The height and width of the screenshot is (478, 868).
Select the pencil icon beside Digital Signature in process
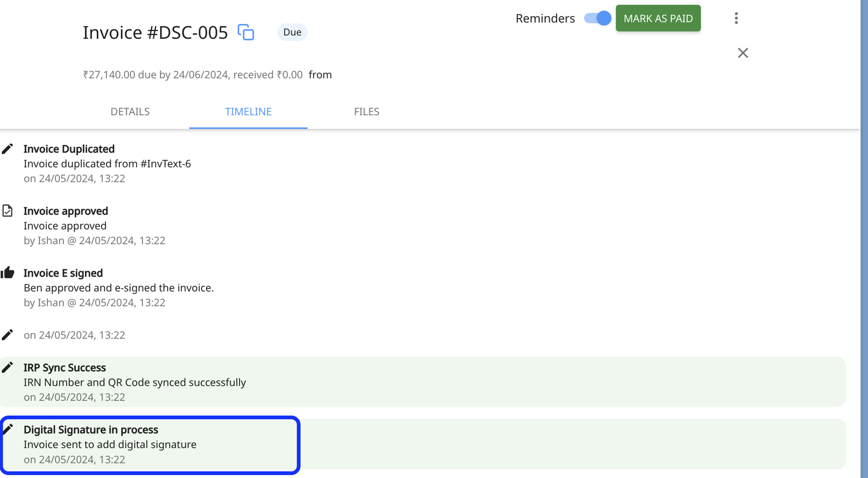8,428
